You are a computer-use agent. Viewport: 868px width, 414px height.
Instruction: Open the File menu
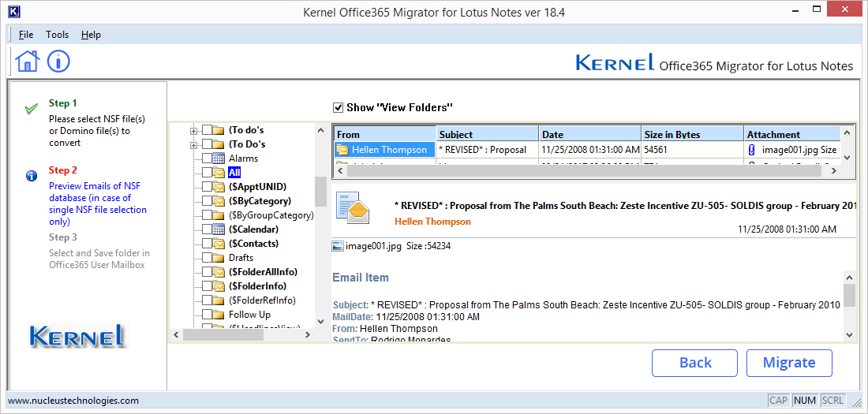26,35
